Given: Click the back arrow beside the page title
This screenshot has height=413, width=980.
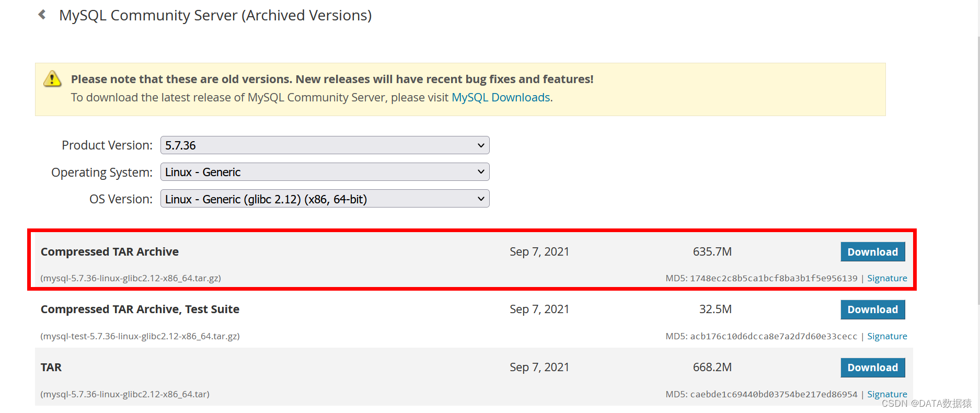Looking at the screenshot, I should point(42,15).
